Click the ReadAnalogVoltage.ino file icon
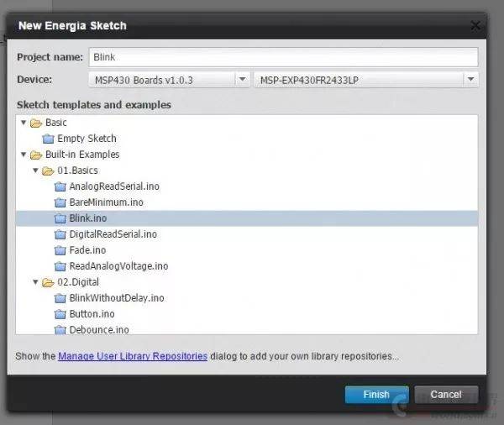Image resolution: width=504 pixels, height=425 pixels. point(60,266)
